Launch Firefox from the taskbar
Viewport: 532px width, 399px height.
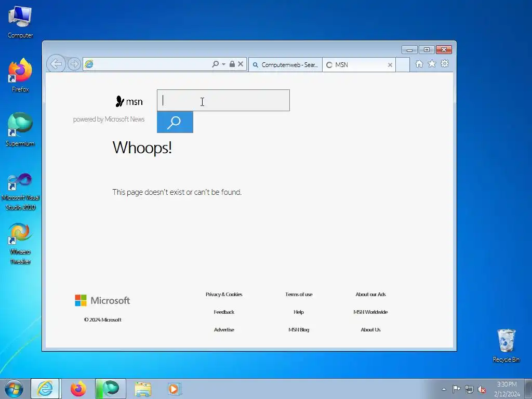(x=78, y=389)
